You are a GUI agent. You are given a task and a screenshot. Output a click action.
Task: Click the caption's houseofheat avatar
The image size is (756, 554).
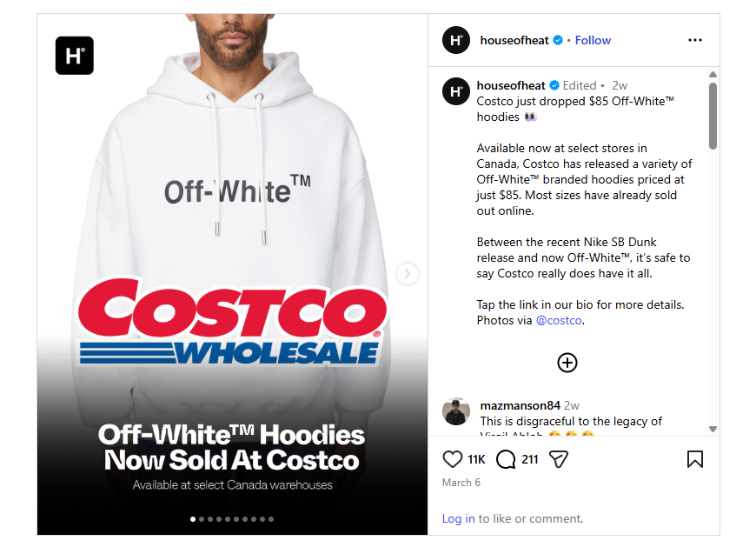[455, 91]
